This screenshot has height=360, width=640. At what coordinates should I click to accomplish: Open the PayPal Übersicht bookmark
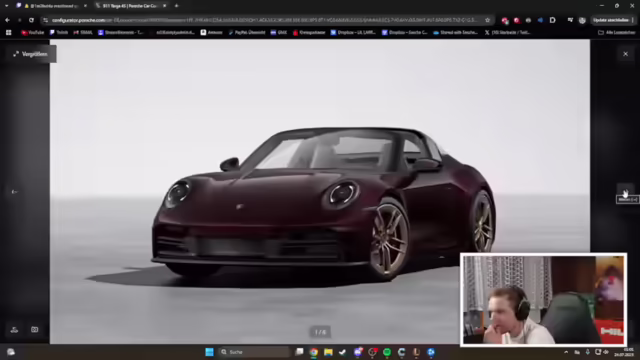point(247,32)
